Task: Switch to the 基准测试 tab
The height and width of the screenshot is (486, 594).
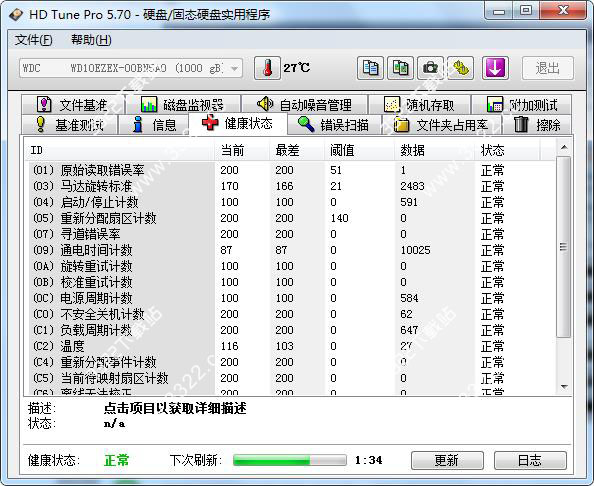Action: tap(69, 125)
